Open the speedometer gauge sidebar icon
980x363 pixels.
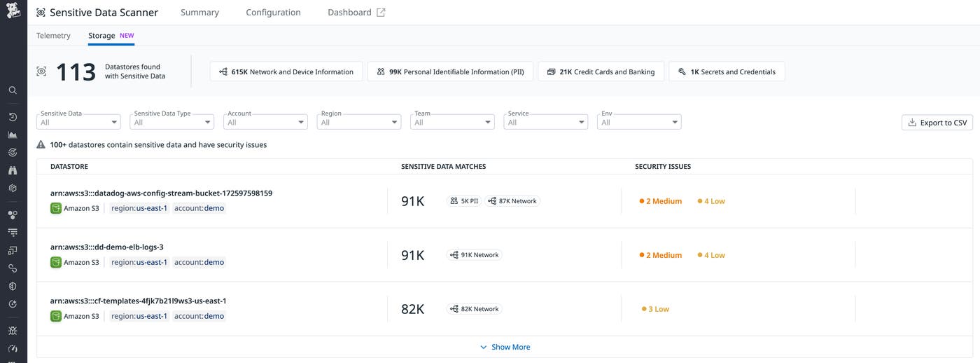[13, 348]
